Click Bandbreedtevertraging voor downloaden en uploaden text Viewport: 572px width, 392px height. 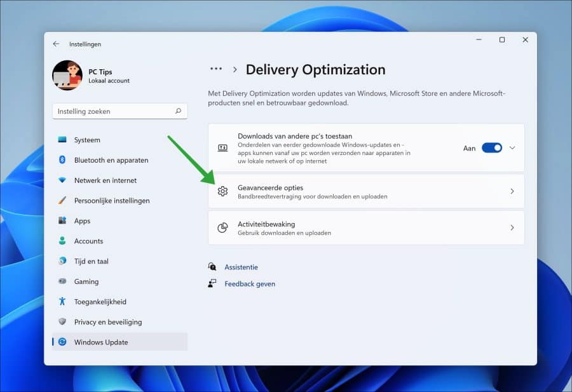[313, 196]
